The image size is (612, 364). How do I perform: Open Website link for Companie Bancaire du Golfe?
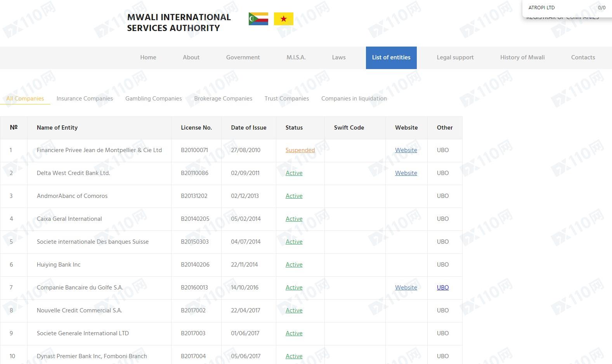point(406,288)
